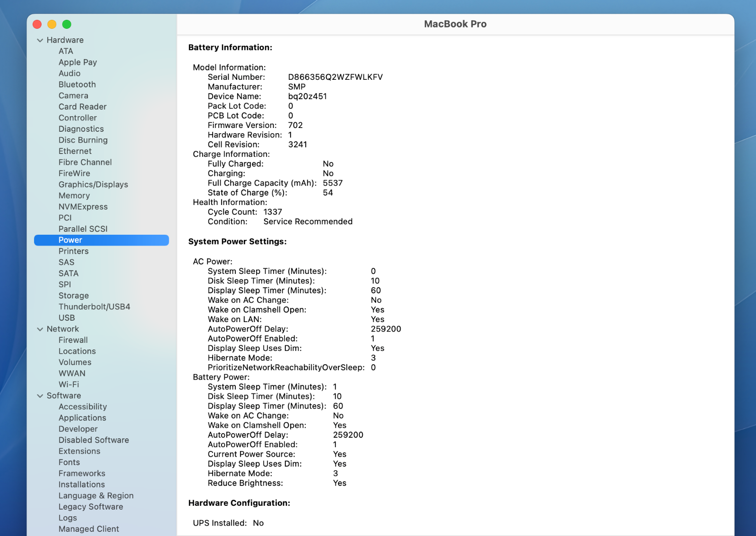The height and width of the screenshot is (536, 756).
Task: Minimize window with yellow button
Action: click(52, 24)
